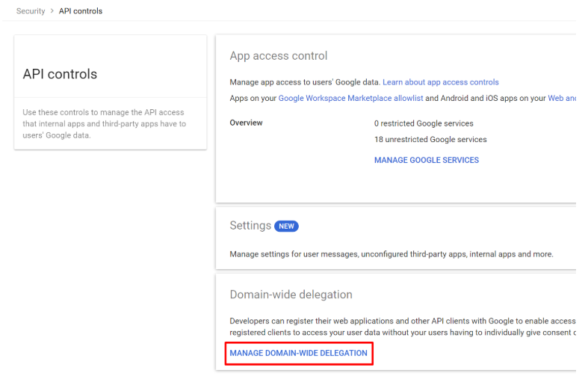Click the truncated Web link after iOS apps

coord(561,99)
